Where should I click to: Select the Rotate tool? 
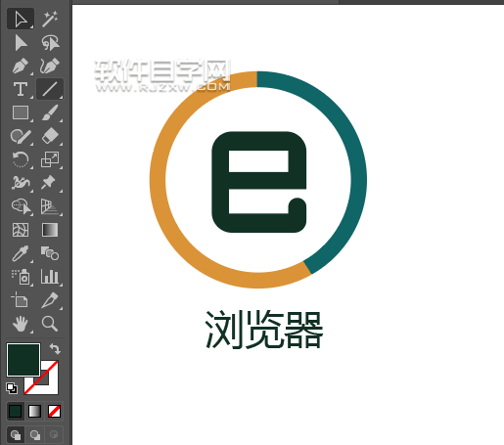21,159
